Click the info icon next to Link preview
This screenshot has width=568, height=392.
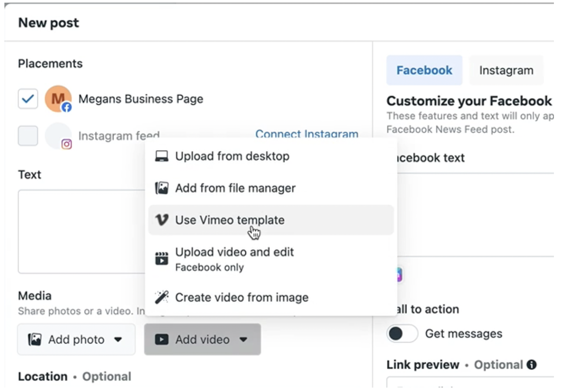pos(531,365)
